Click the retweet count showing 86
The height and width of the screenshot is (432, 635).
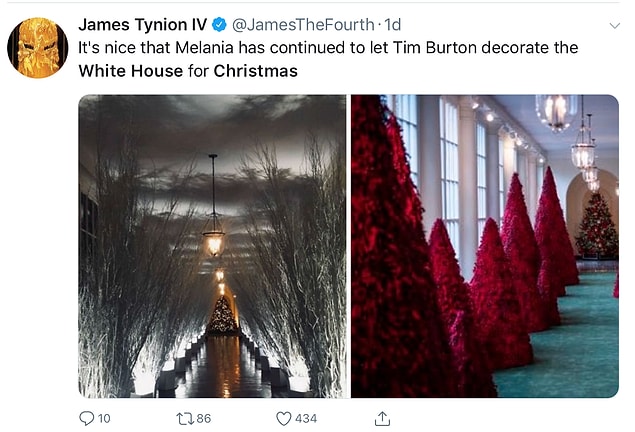point(204,418)
